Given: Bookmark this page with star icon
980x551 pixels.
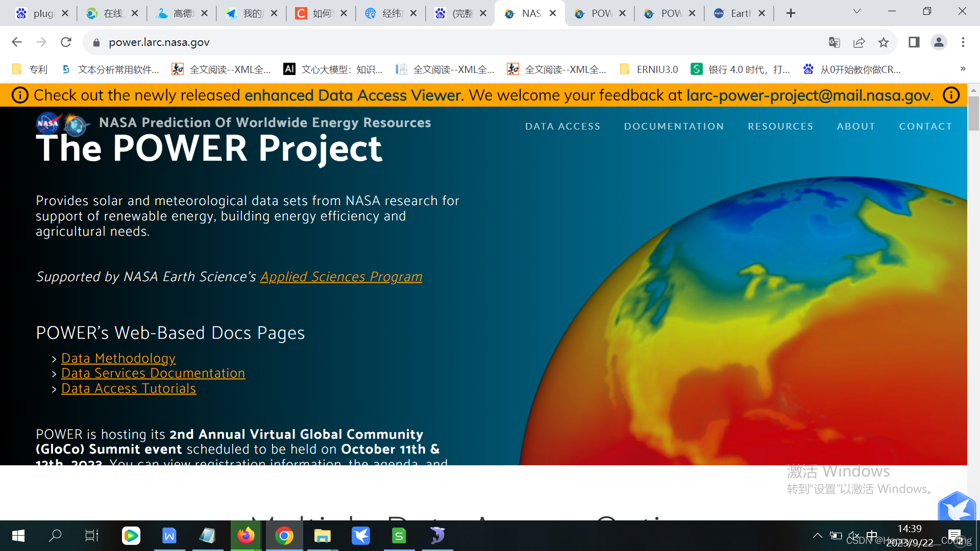Looking at the screenshot, I should click(x=884, y=42).
